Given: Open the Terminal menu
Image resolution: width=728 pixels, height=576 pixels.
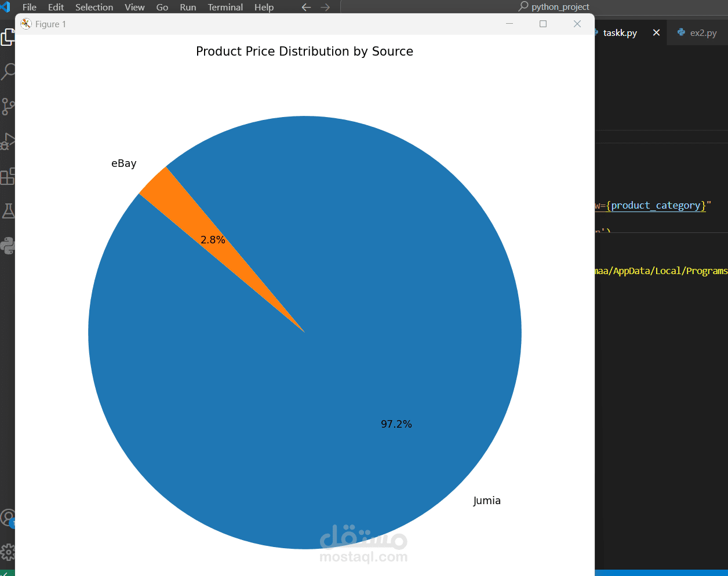Looking at the screenshot, I should [x=225, y=7].
